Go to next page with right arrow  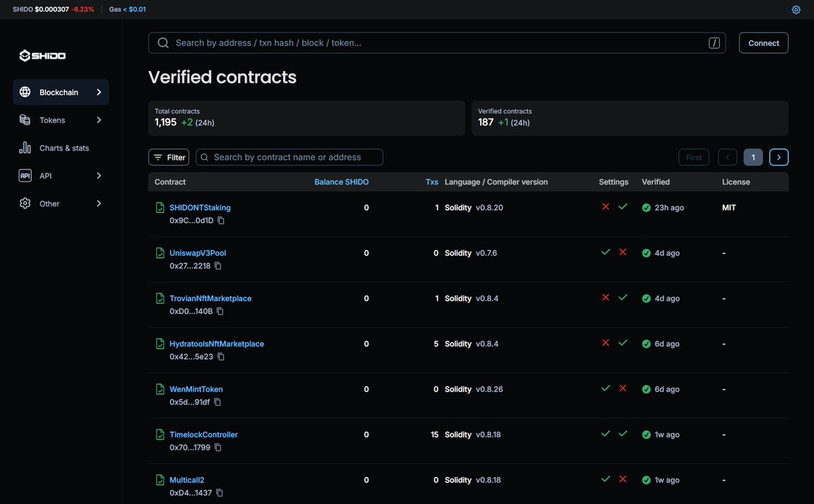click(779, 157)
